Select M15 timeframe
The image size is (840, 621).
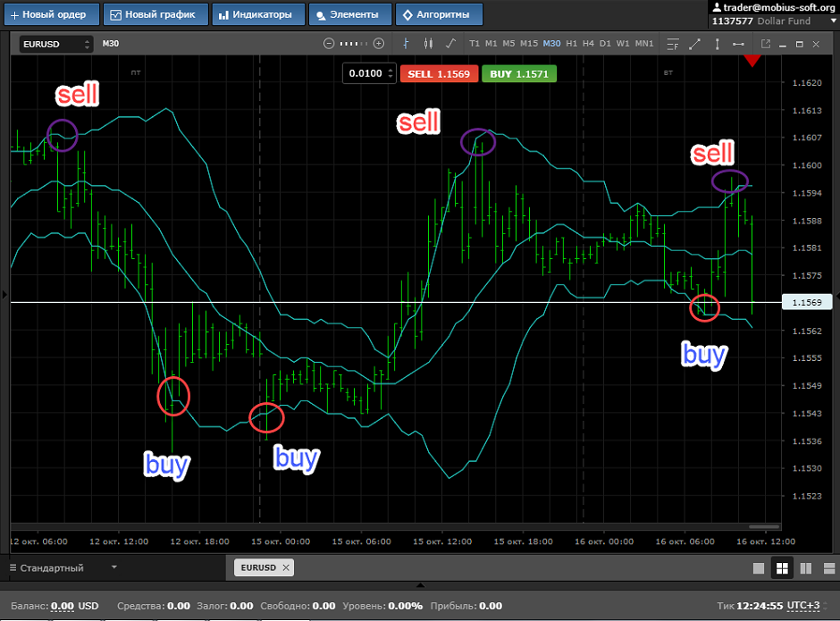[x=529, y=44]
